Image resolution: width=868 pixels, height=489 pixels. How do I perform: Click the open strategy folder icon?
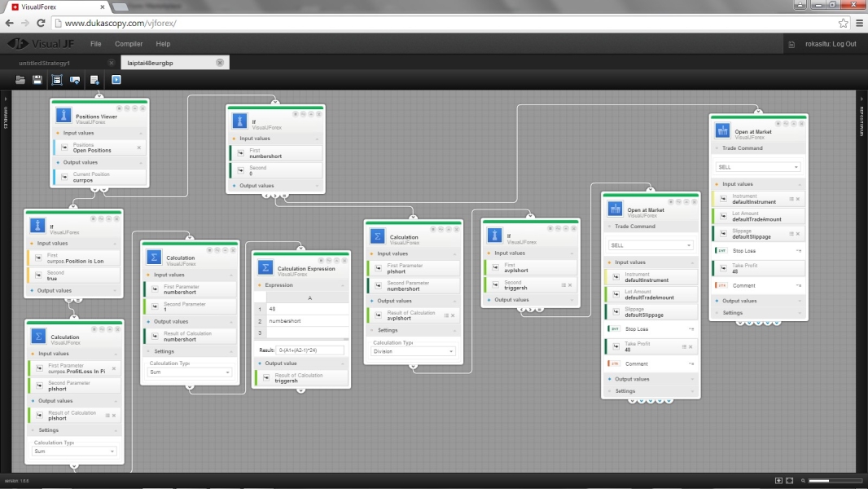tap(20, 80)
